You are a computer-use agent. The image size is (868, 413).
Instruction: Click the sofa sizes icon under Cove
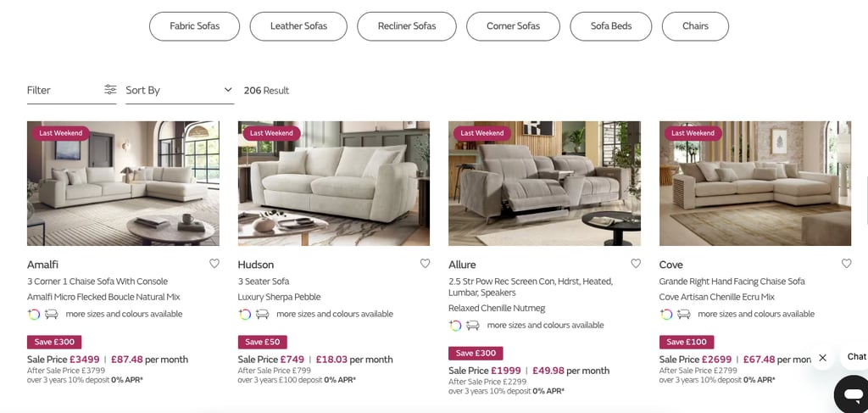684,314
